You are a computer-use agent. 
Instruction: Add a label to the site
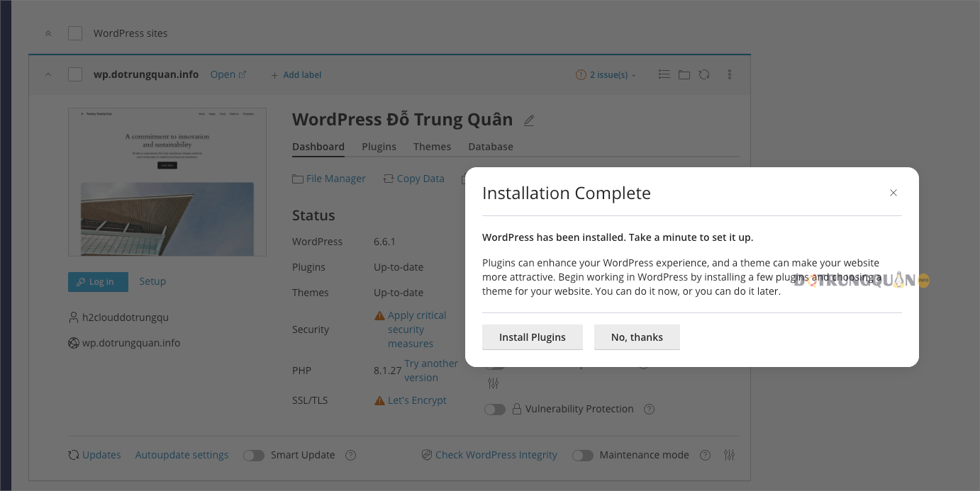pyautogui.click(x=296, y=74)
